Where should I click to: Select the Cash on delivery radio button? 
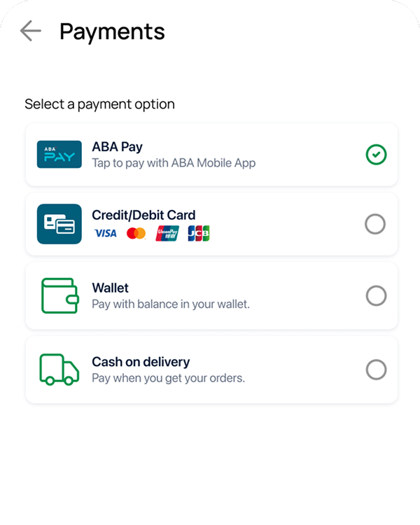pyautogui.click(x=376, y=369)
